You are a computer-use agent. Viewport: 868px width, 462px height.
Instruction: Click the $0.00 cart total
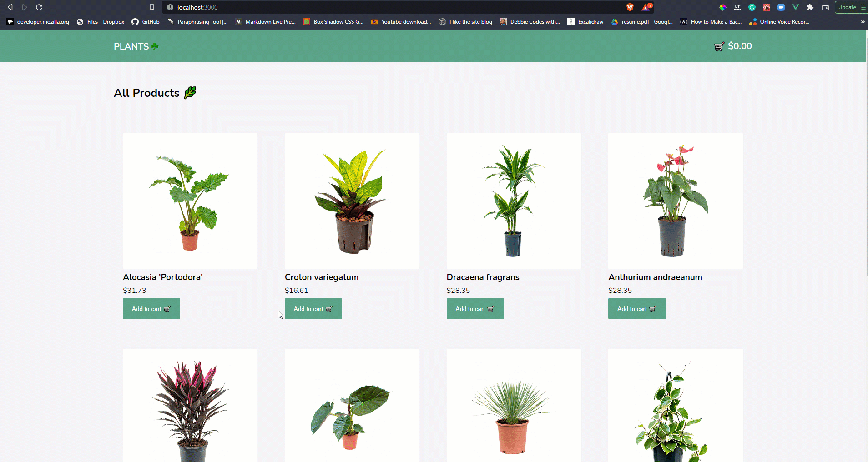click(740, 46)
